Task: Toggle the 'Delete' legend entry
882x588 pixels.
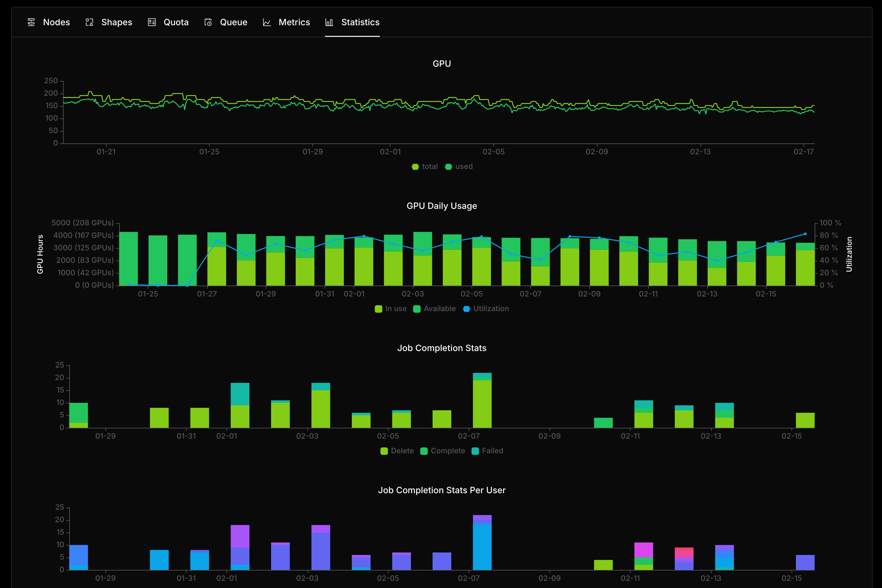Action: 397,451
